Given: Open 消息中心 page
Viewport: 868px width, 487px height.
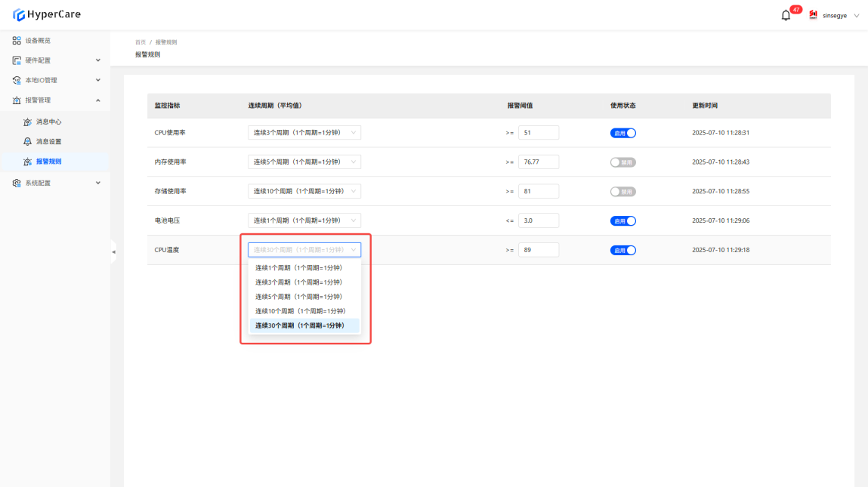Looking at the screenshot, I should pos(48,122).
